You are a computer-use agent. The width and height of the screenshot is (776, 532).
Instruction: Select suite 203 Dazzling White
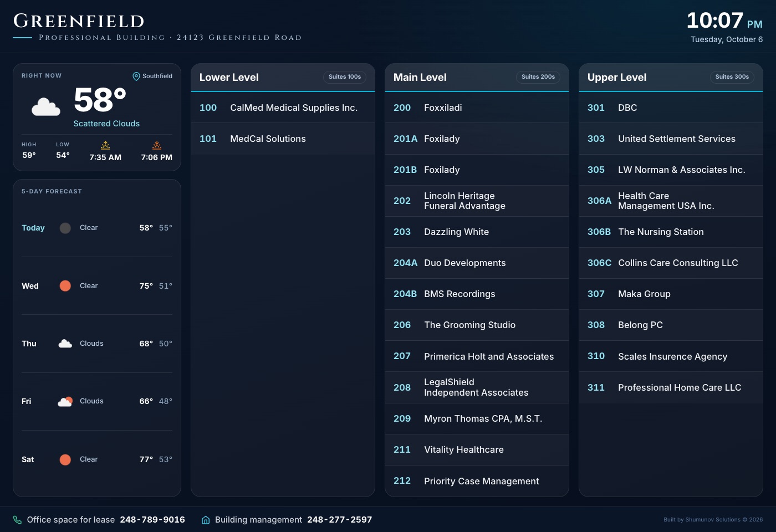477,232
